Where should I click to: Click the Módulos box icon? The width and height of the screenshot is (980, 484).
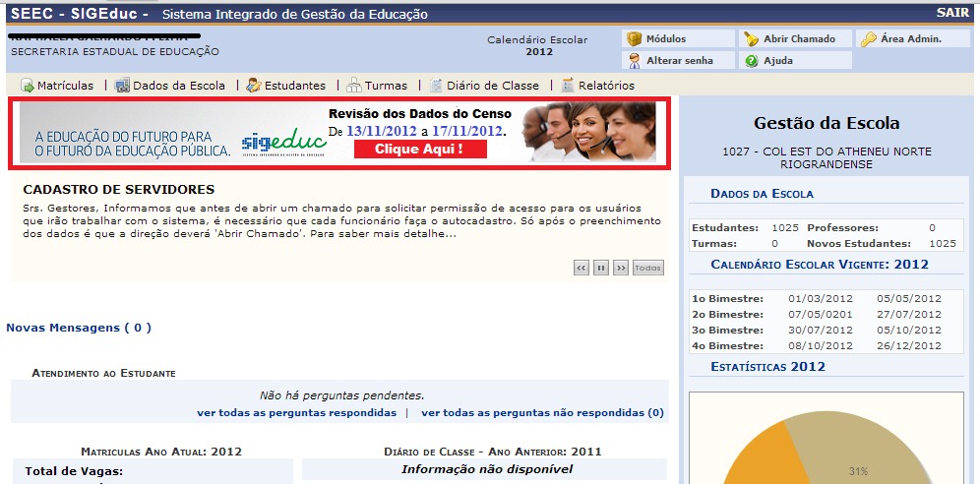[635, 39]
